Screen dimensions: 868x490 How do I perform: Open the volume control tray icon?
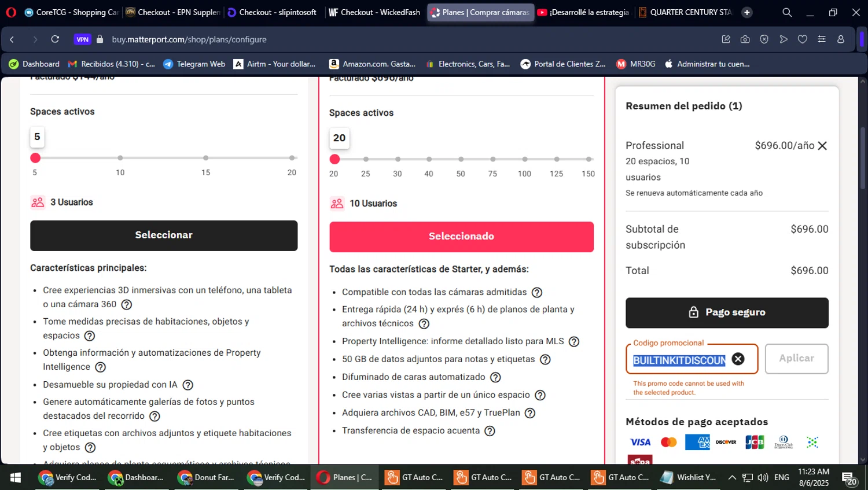[763, 478]
